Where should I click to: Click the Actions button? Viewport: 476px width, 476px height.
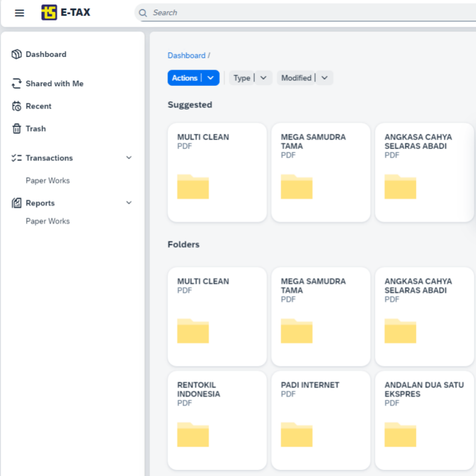click(185, 78)
